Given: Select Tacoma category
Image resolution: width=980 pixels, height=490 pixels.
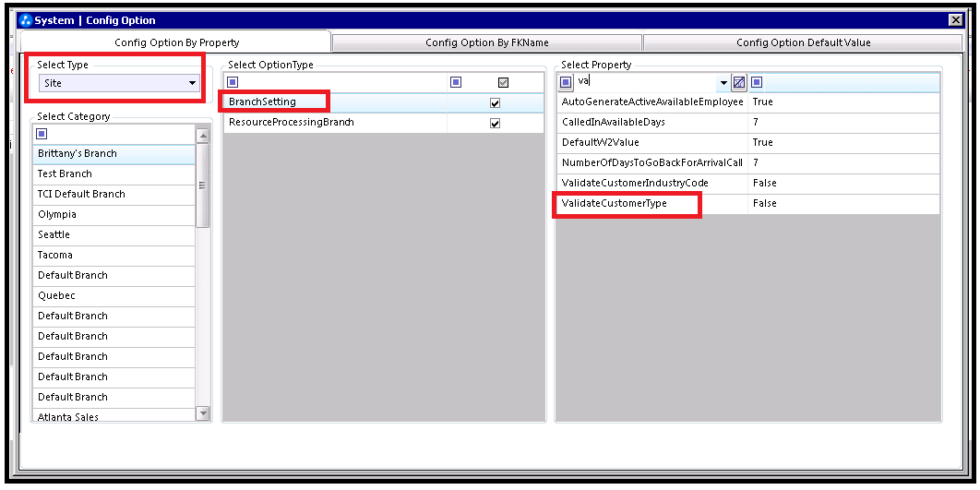Looking at the screenshot, I should coord(114,255).
